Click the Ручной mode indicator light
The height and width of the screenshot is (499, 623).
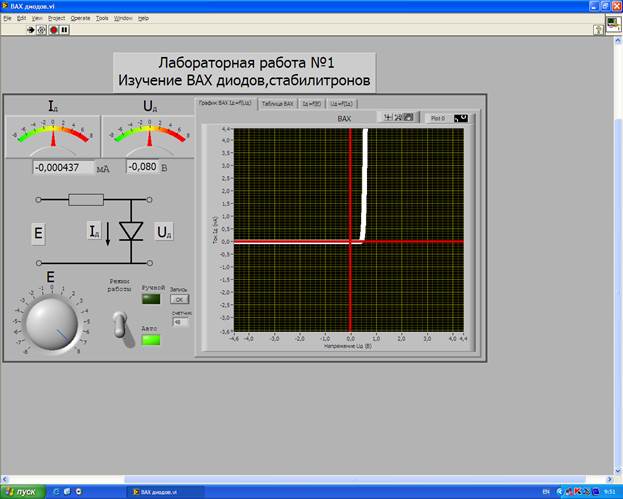coord(151,298)
